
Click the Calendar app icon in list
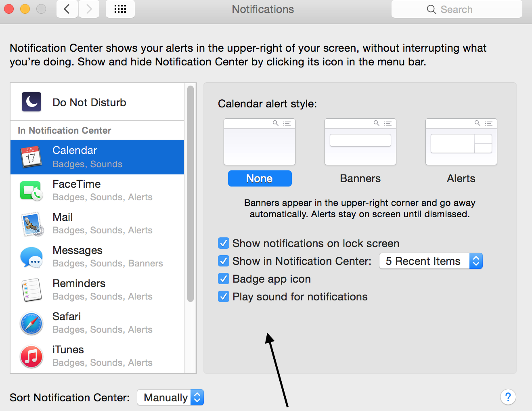(31, 157)
